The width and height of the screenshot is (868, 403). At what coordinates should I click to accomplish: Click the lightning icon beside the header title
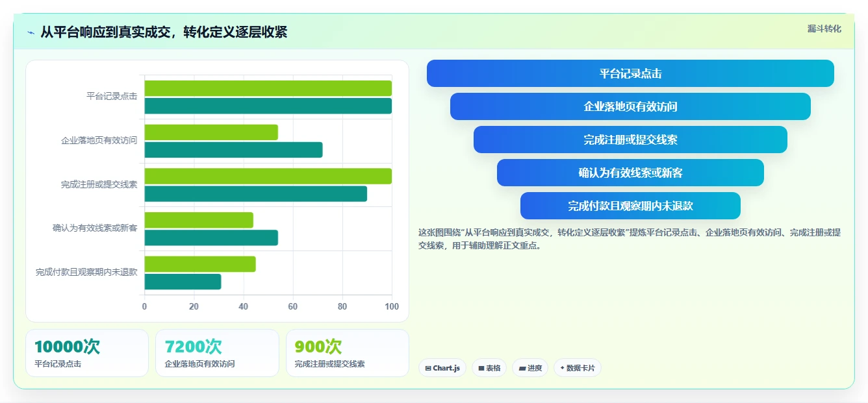tap(31, 32)
